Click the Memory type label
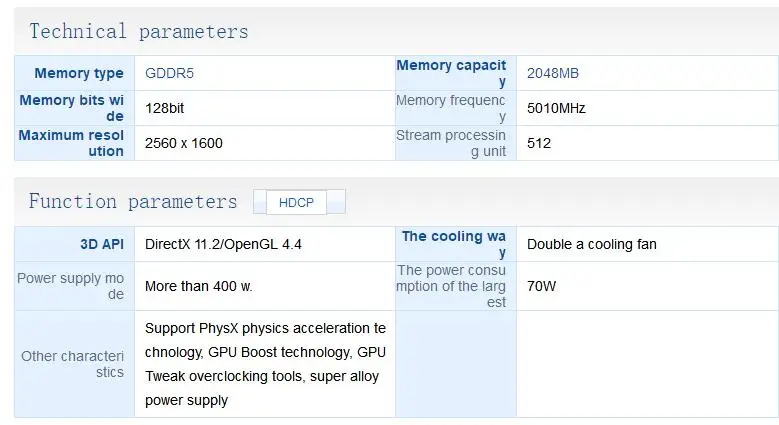This screenshot has width=779, height=425. (79, 73)
